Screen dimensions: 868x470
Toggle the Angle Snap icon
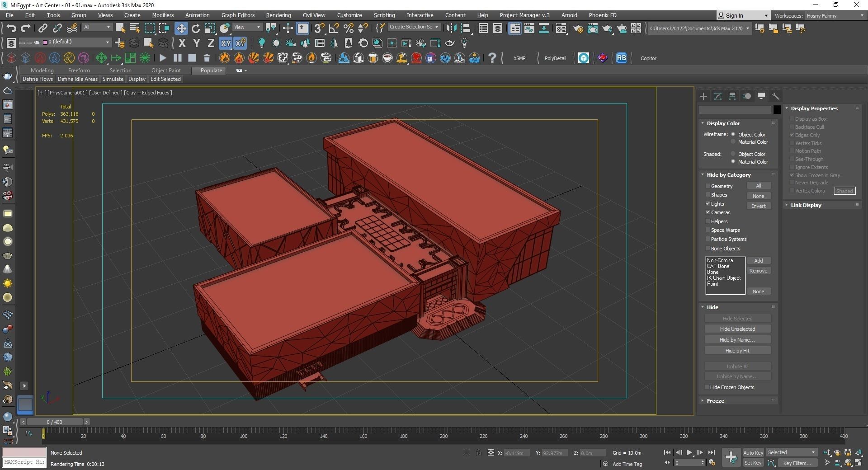(334, 28)
